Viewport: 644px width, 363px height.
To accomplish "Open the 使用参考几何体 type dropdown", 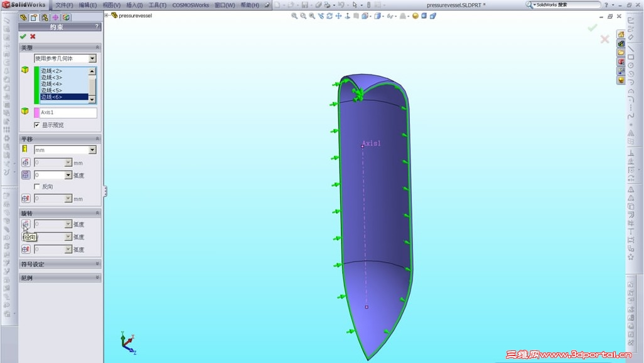I will click(92, 58).
